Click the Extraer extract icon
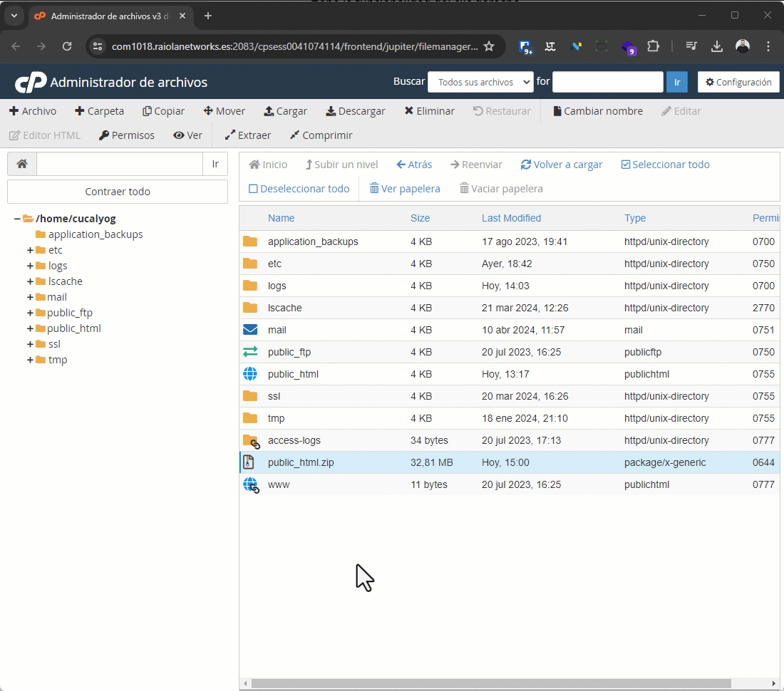This screenshot has height=691, width=784. click(247, 135)
